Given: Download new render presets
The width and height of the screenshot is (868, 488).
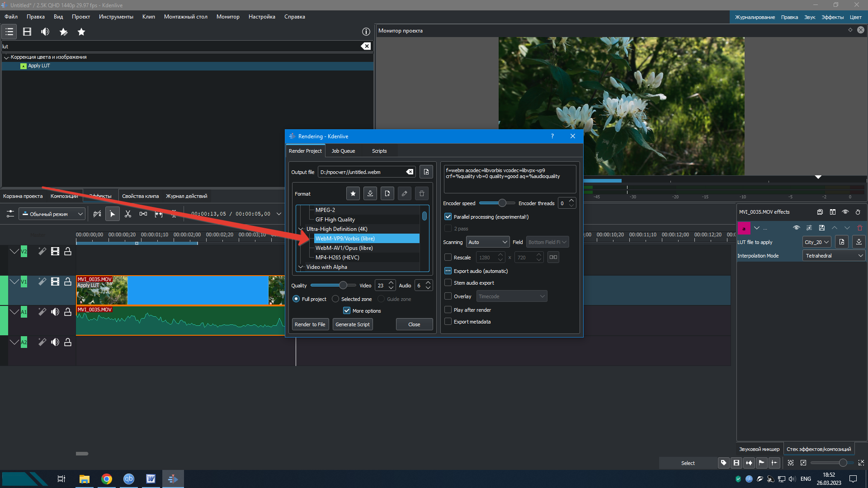Looking at the screenshot, I should click(x=370, y=193).
